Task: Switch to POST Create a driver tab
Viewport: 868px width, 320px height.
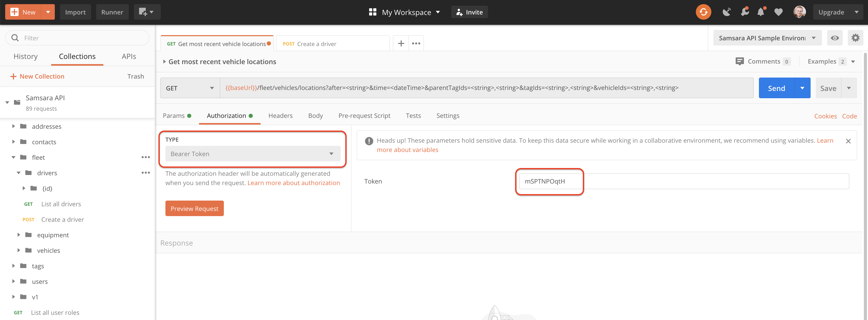Action: (x=332, y=44)
